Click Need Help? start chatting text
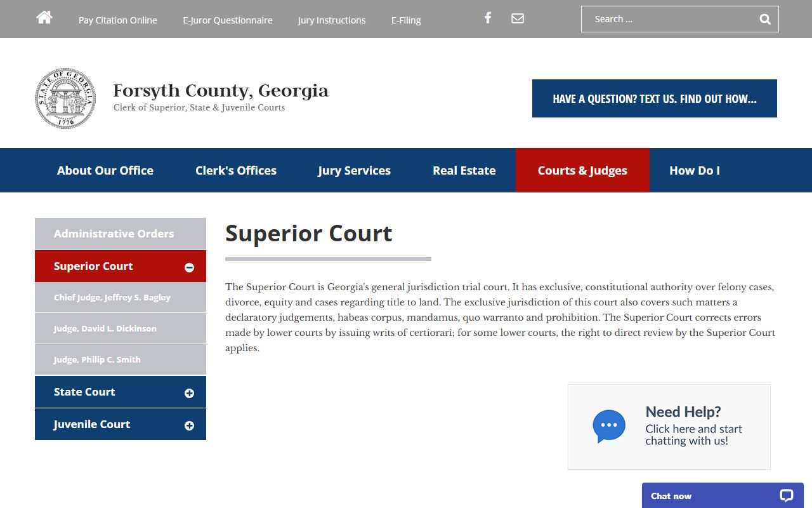Image resolution: width=812 pixels, height=508 pixels. pyautogui.click(x=694, y=426)
